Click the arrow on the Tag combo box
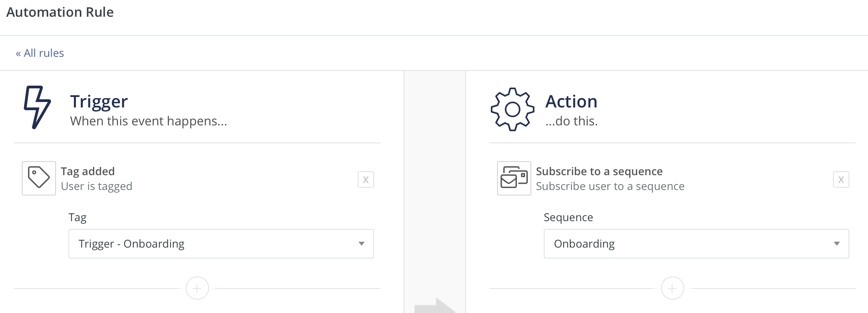Viewport: 868px width, 313px height. point(362,244)
